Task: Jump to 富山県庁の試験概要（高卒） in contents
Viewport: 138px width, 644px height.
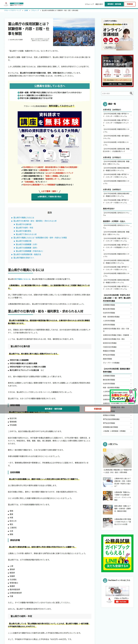Action: 27,248
